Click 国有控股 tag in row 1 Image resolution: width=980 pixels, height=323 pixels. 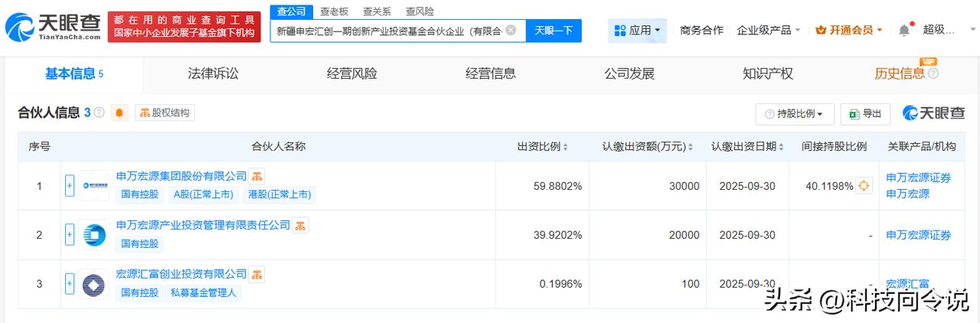[x=140, y=194]
